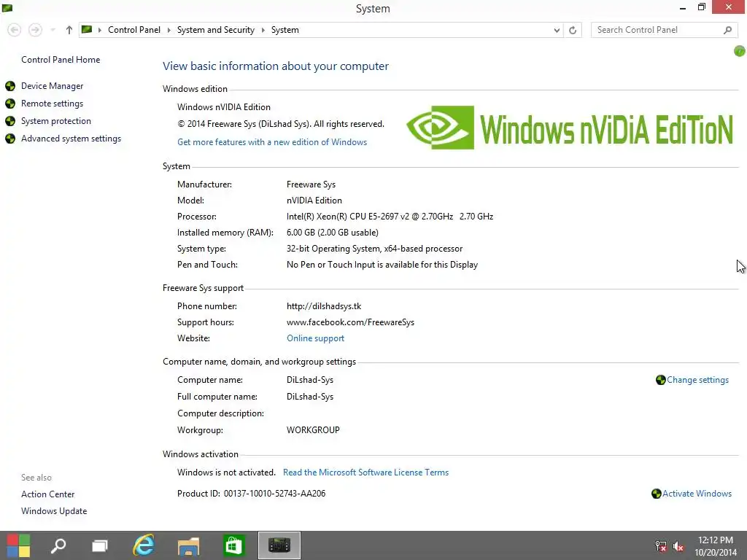Screen dimensions: 747x560
Task: Go up one level with Up arrow
Action: (69, 30)
